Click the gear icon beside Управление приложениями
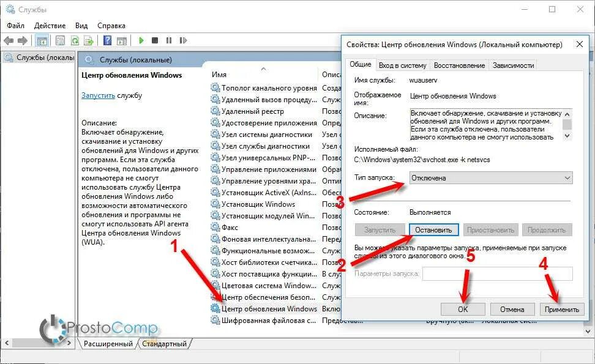595x364 pixels. (x=215, y=169)
